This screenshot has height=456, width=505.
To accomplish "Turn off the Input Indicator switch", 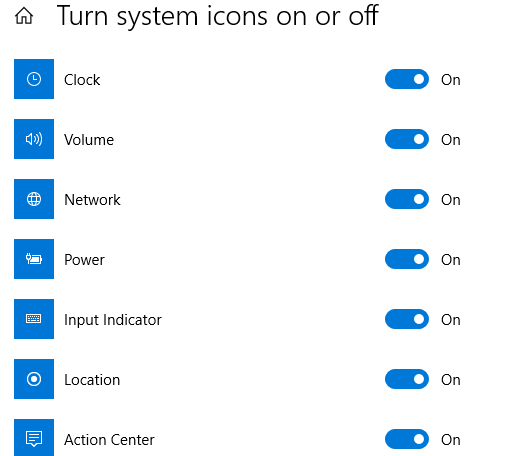I will [407, 319].
